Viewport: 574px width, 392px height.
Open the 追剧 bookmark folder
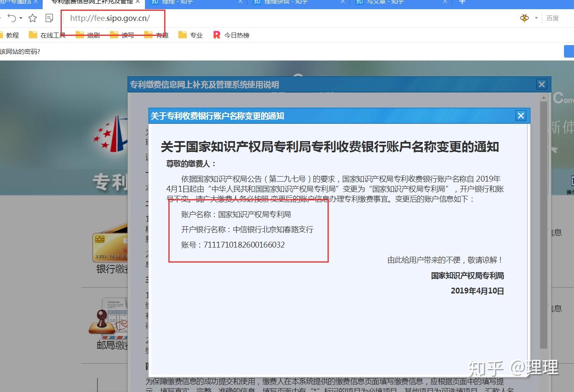88,35
